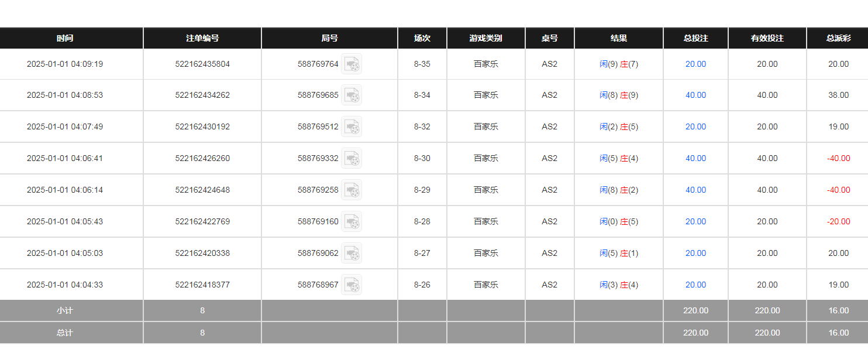This screenshot has width=868, height=349.
Task: Open blue total bet 40.00 for session 8-34
Action: click(695, 95)
